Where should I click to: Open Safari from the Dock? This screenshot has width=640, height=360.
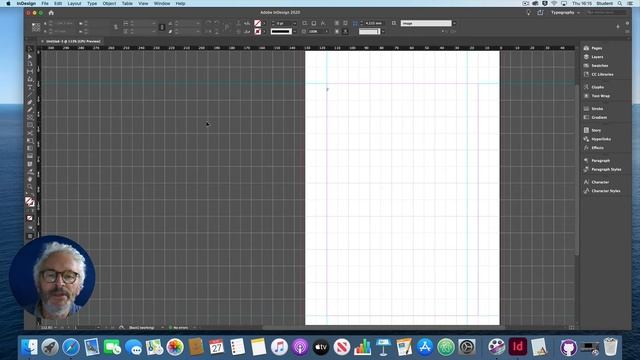coord(71,347)
